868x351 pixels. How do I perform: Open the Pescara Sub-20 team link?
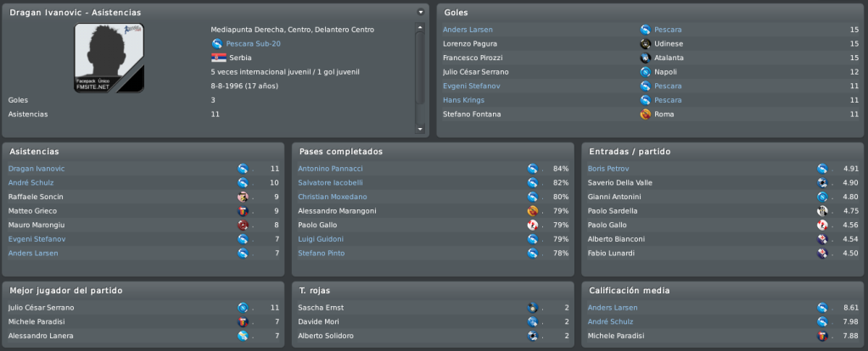click(x=253, y=44)
